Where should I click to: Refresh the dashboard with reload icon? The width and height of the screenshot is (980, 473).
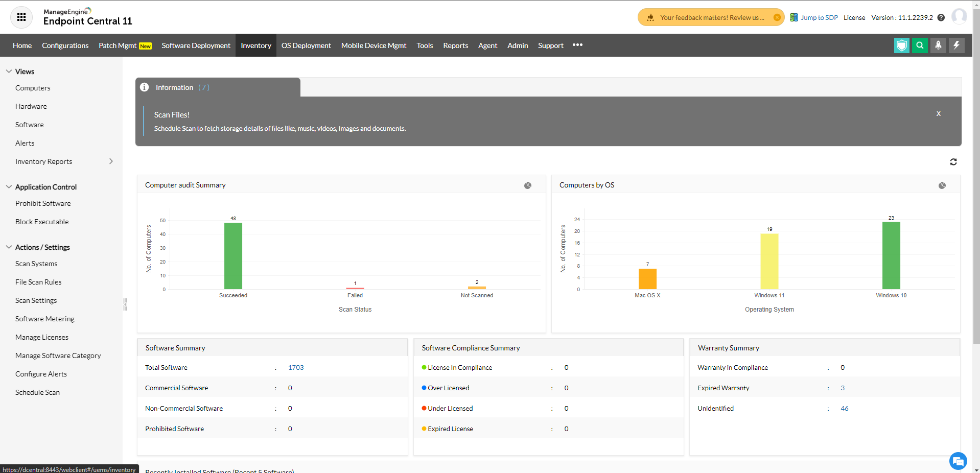[x=953, y=162]
